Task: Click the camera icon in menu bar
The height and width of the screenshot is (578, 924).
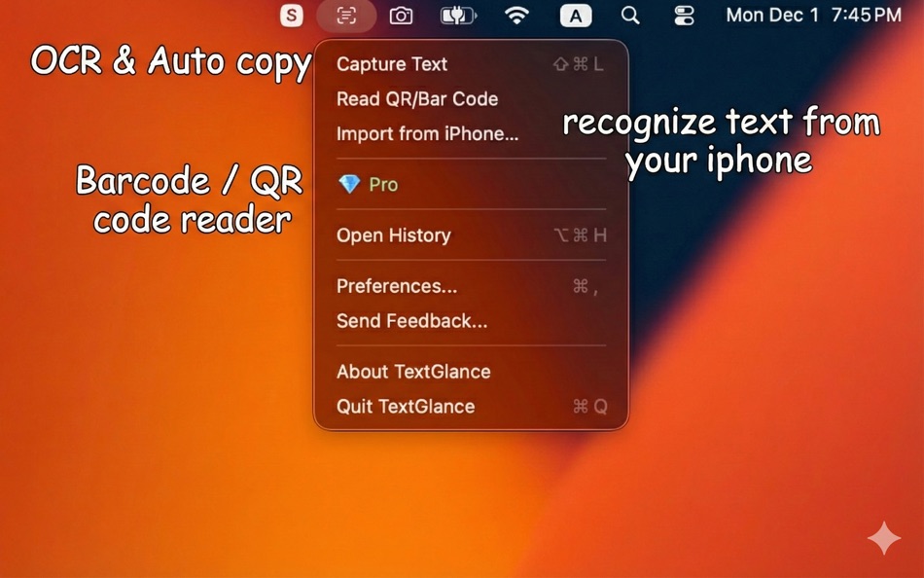Action: coord(401,16)
